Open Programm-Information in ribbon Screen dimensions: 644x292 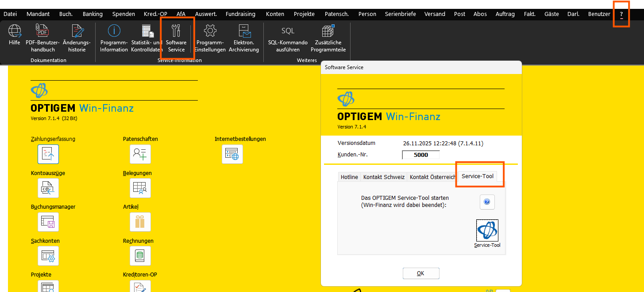click(x=114, y=32)
